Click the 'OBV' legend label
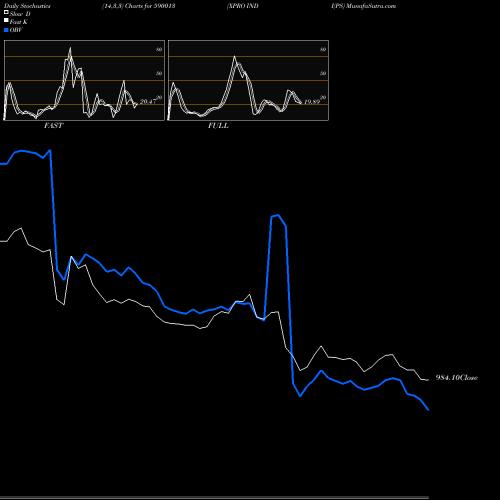Image resolution: width=500 pixels, height=500 pixels. click(x=16, y=30)
